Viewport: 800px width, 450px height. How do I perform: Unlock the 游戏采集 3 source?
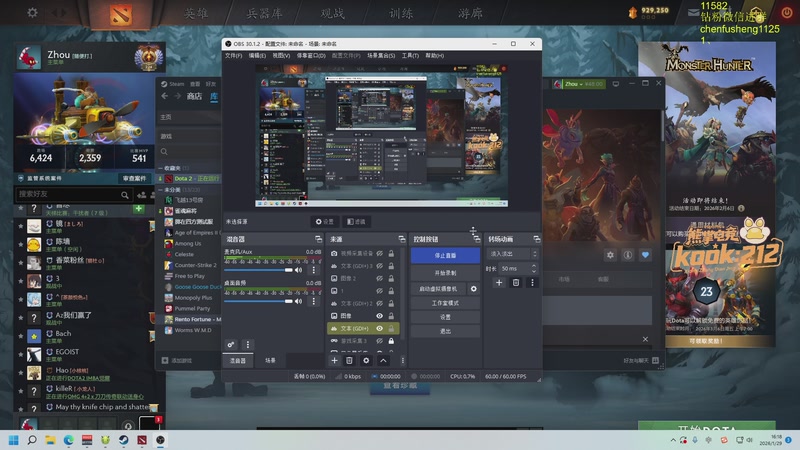(x=391, y=341)
